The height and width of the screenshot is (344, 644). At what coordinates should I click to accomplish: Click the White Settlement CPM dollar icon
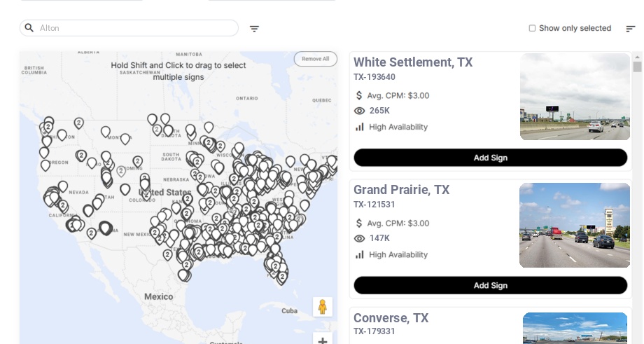[359, 95]
